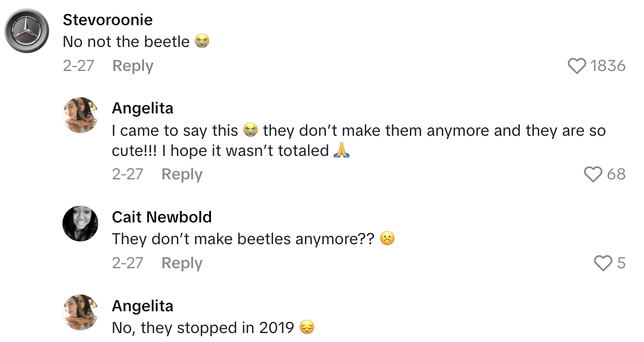Tap Angelita's avatar beside 'stopped in 2019' reply
Screen dimensions: 644x342
pyautogui.click(x=80, y=312)
